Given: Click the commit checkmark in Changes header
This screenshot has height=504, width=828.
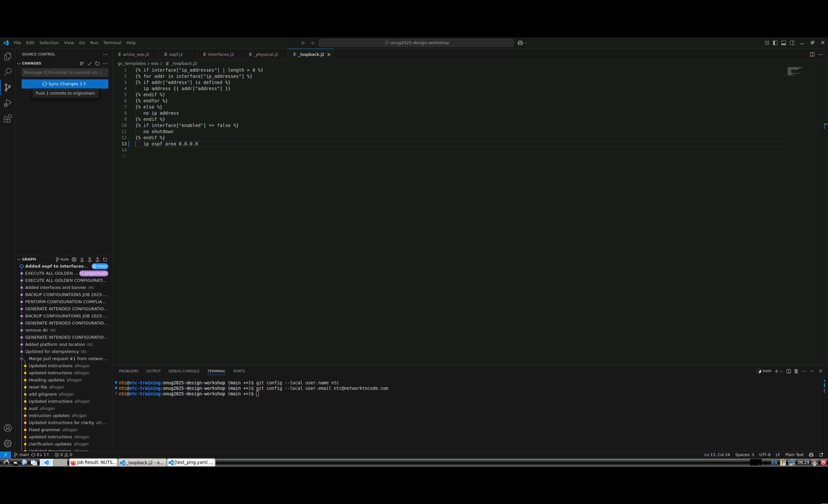Looking at the screenshot, I should point(89,64).
